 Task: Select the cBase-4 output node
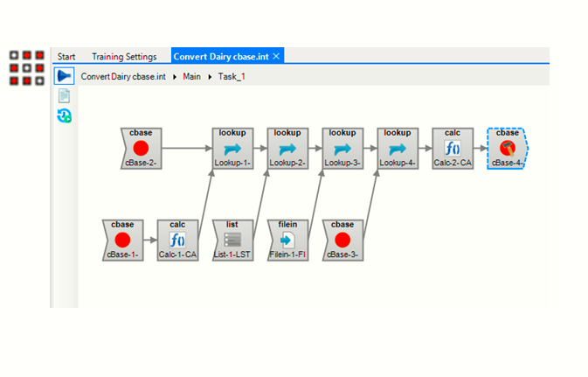coord(508,148)
